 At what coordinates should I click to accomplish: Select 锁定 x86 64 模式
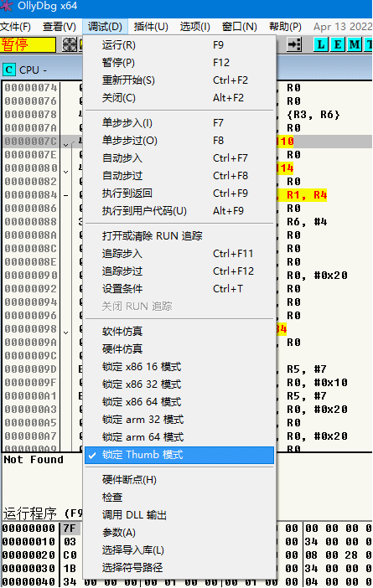[179, 402]
